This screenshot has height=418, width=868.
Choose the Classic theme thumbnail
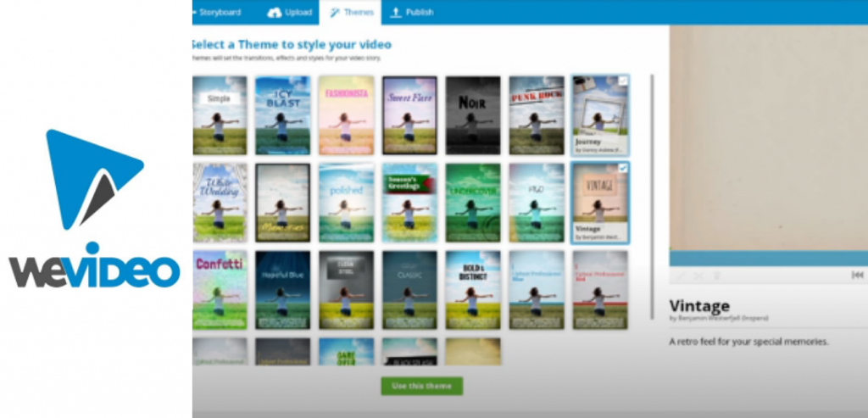click(409, 290)
